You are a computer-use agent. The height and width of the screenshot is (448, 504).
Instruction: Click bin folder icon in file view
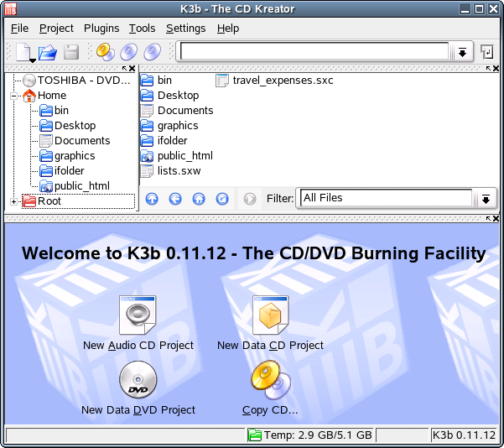(148, 80)
